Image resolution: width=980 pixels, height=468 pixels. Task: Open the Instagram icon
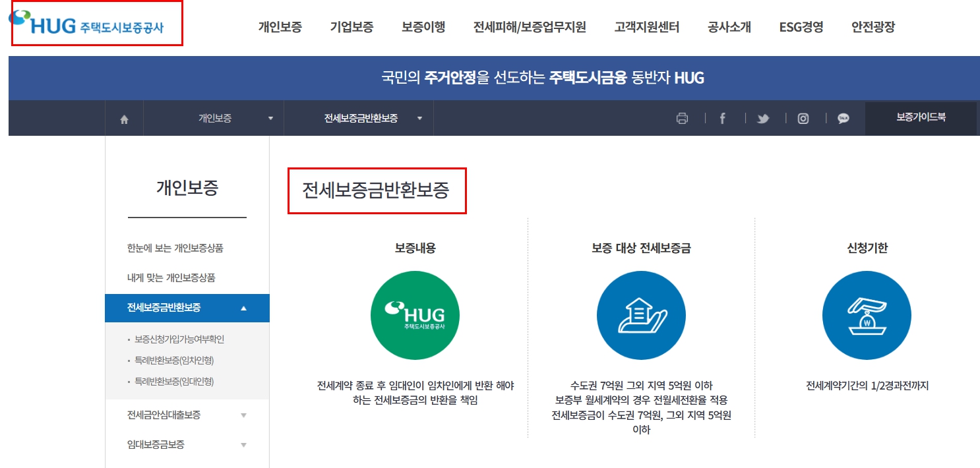[x=803, y=119]
